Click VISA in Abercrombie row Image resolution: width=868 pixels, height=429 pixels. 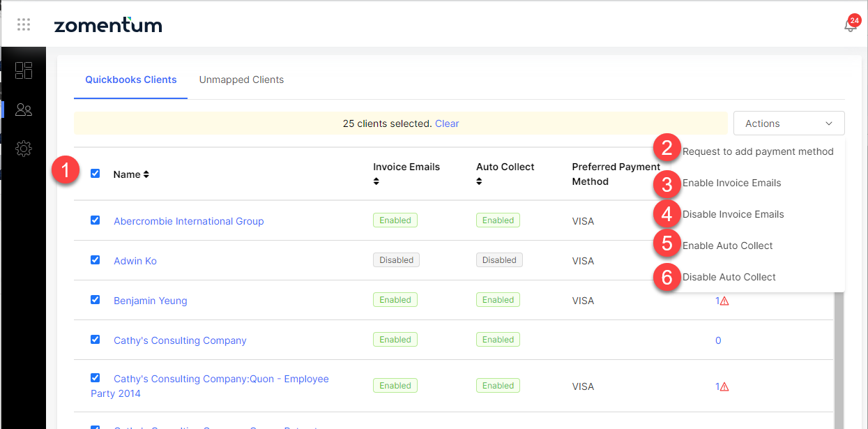click(583, 221)
